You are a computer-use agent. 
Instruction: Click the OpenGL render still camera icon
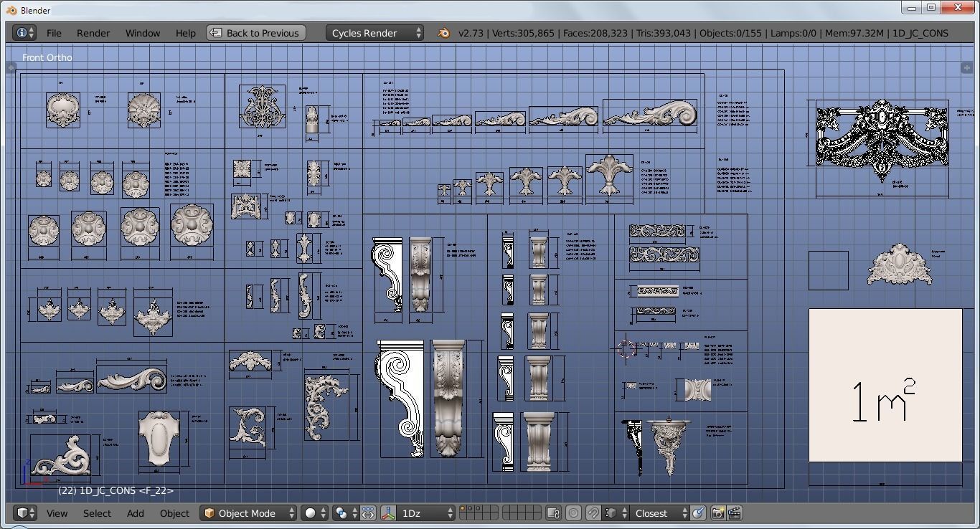point(717,513)
